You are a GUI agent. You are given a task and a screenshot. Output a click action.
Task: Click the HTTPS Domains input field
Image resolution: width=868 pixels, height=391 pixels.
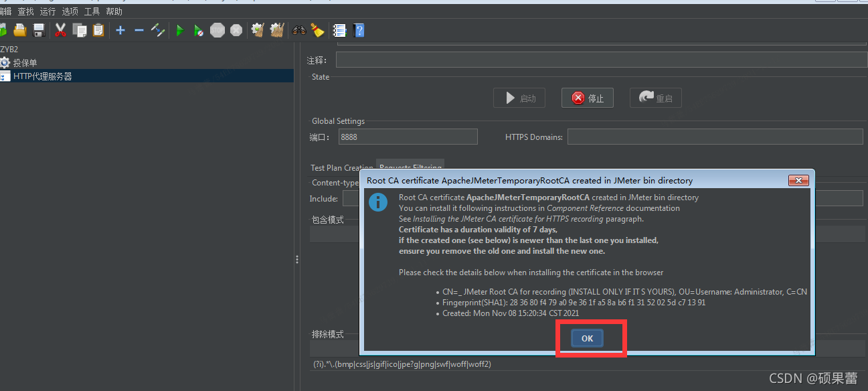pyautogui.click(x=715, y=137)
